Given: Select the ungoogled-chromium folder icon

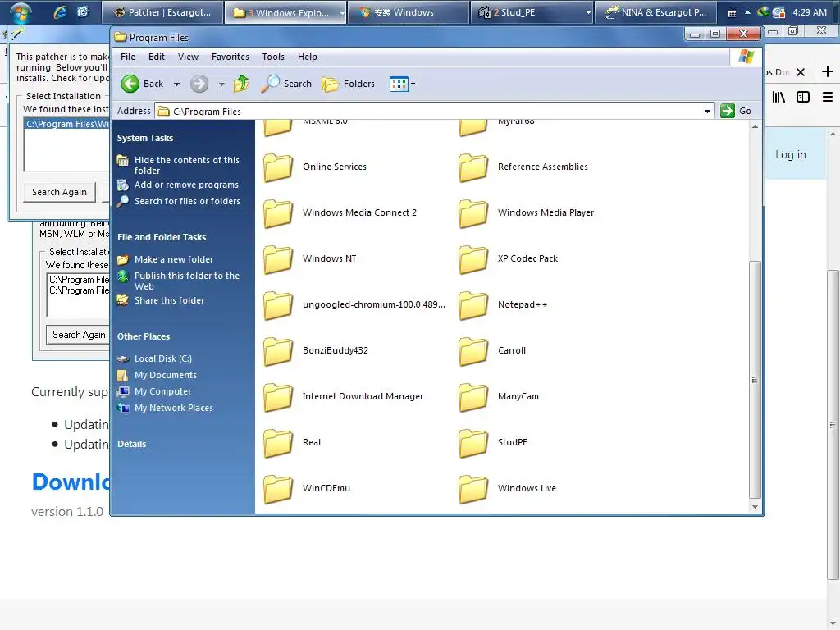Looking at the screenshot, I should click(278, 305).
